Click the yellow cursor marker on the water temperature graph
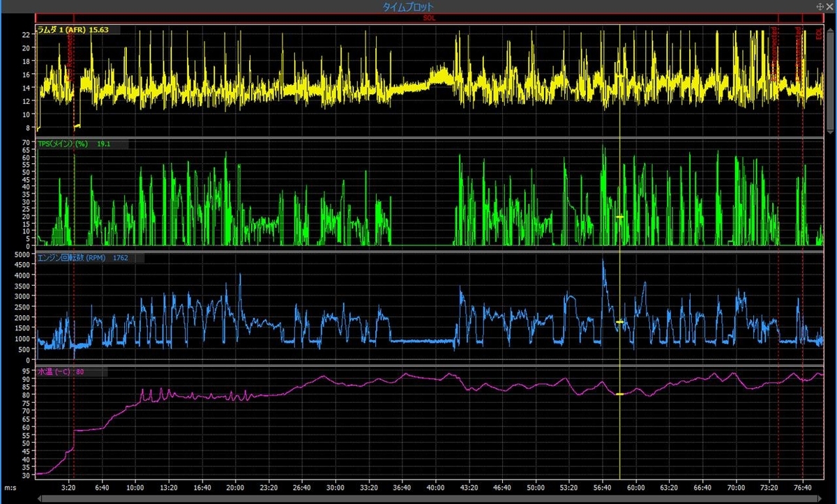Screen dimensions: 837x504 (x=619, y=394)
